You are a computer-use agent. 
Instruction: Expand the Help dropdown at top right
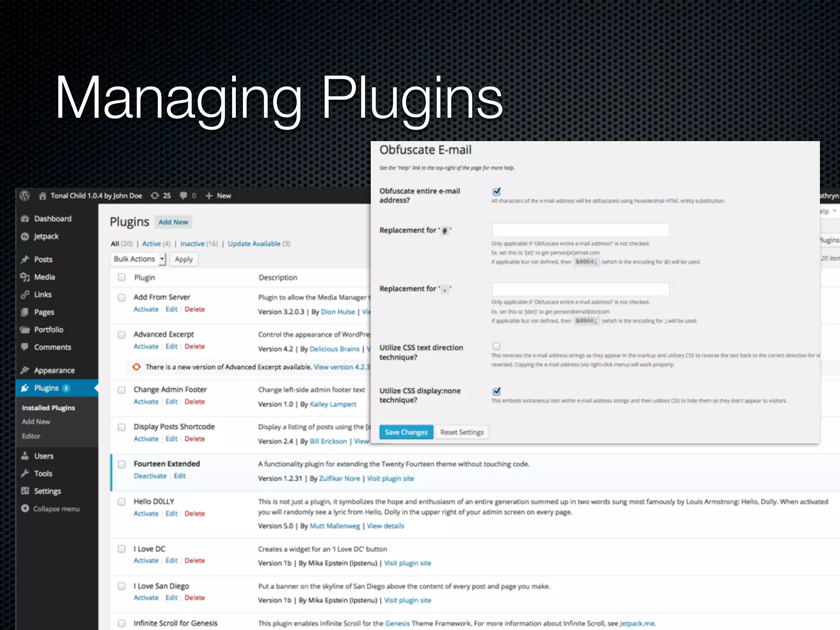tap(829, 211)
